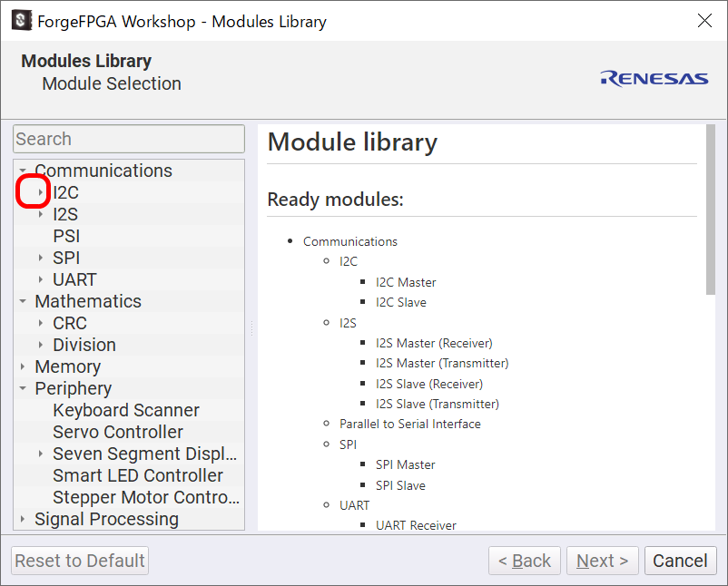This screenshot has width=728, height=586.
Task: Expand the Seven Segment Display node arrow
Action: [40, 454]
